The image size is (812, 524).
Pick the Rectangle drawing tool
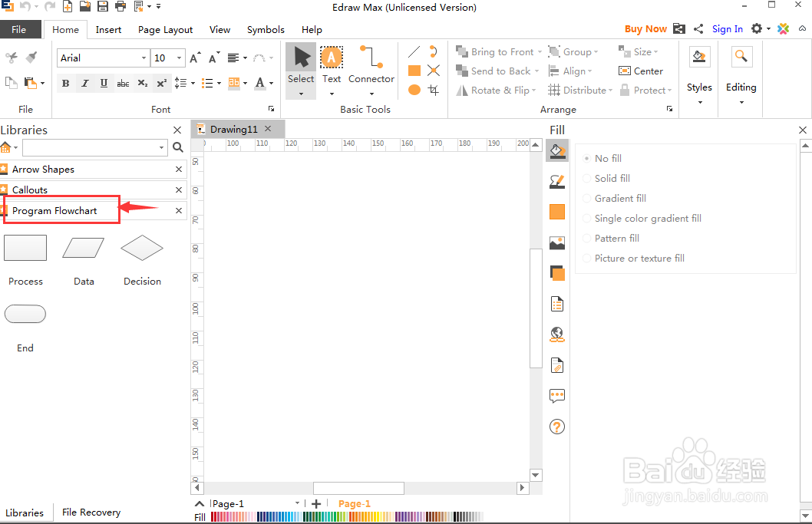(414, 71)
